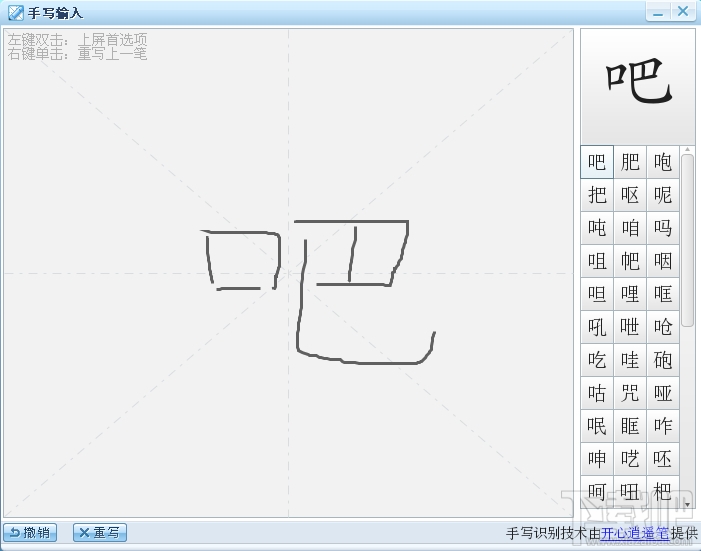Choose candidate character 哑
Screen dimensions: 701x551
pyautogui.click(x=663, y=394)
